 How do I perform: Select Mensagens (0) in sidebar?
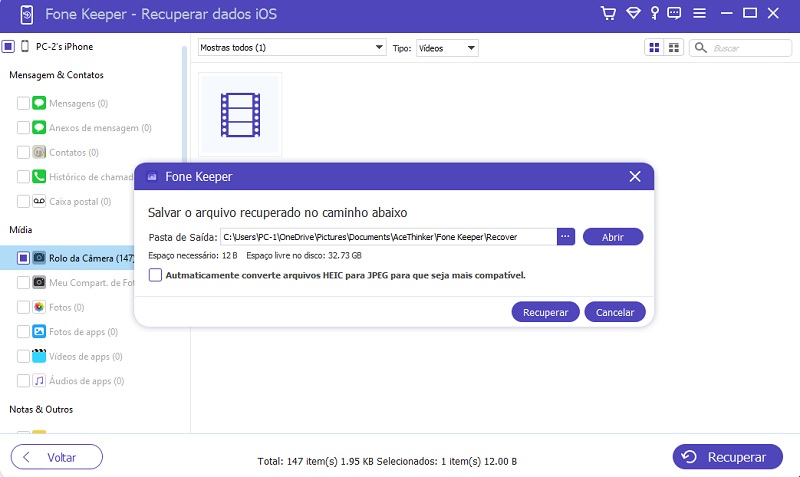click(x=79, y=104)
